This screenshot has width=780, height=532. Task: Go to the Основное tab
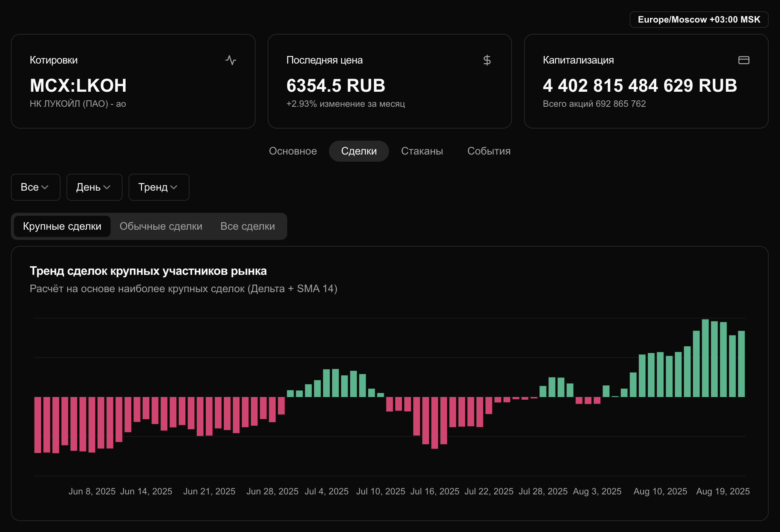[x=293, y=151]
